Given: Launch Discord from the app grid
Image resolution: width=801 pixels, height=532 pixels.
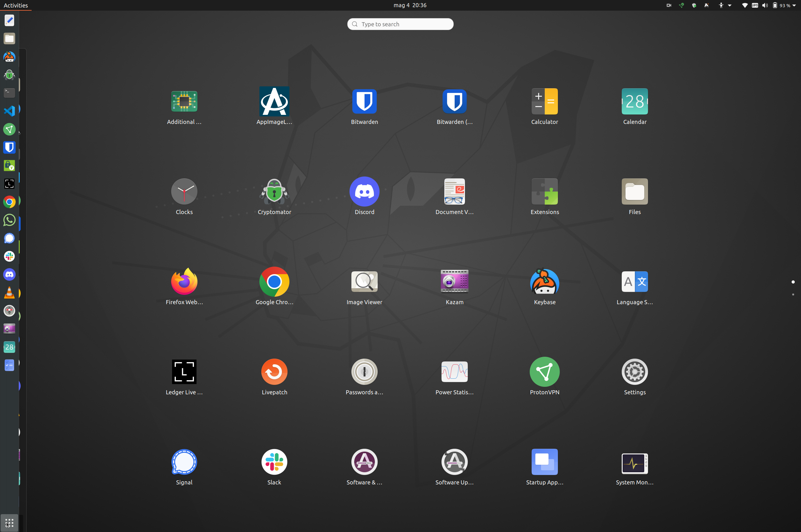Looking at the screenshot, I should [x=365, y=192].
